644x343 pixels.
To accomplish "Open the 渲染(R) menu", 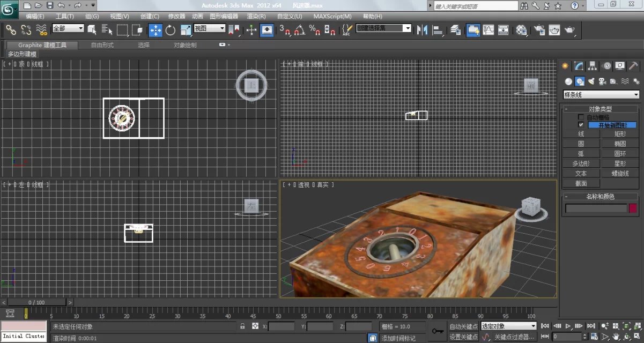I will pos(256,17).
